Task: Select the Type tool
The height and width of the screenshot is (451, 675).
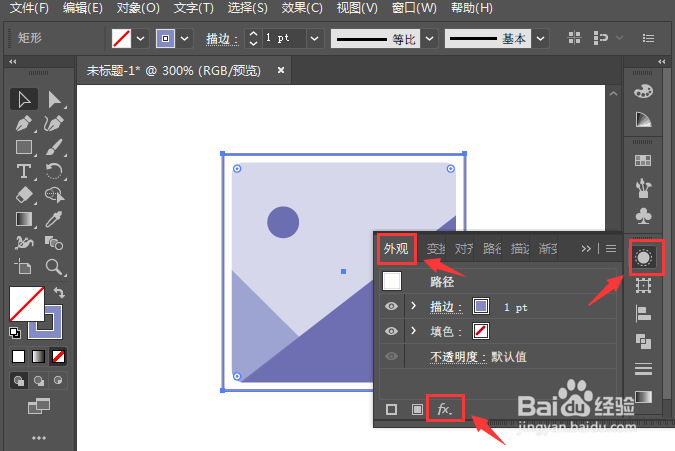Action: click(24, 171)
